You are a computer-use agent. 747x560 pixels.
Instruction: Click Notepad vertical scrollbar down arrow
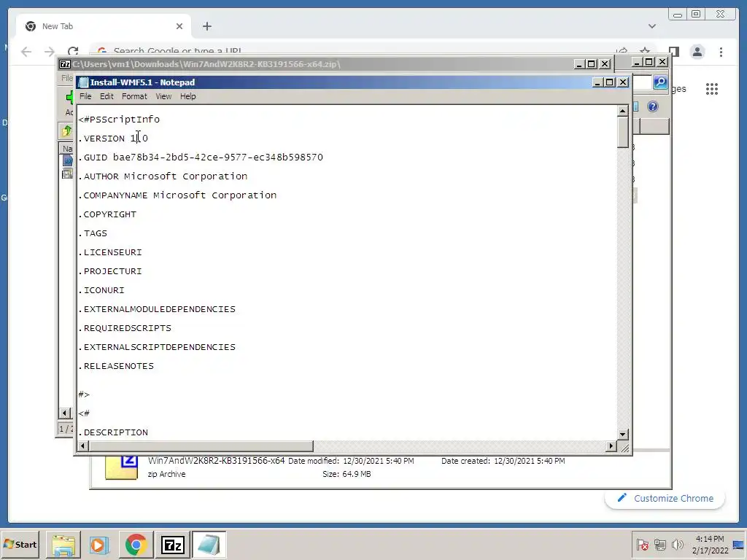[623, 435]
